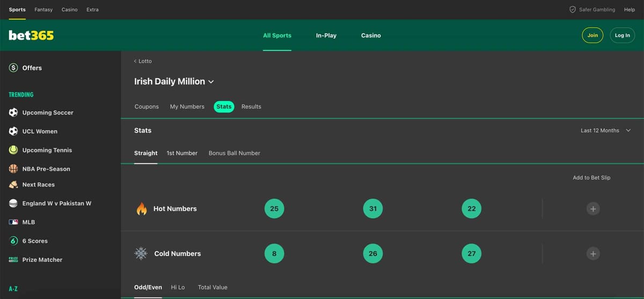Open Fantasy in the top bar
The image size is (644, 299).
43,10
